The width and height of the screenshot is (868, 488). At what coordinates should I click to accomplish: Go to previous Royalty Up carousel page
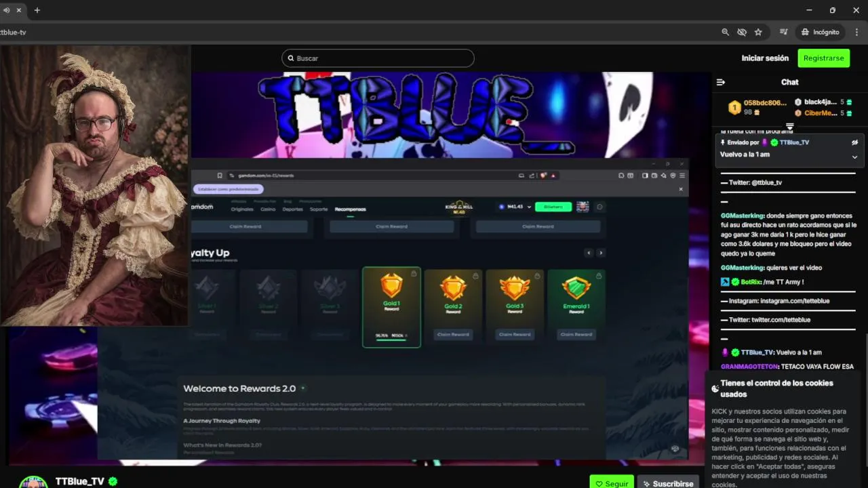(x=589, y=253)
